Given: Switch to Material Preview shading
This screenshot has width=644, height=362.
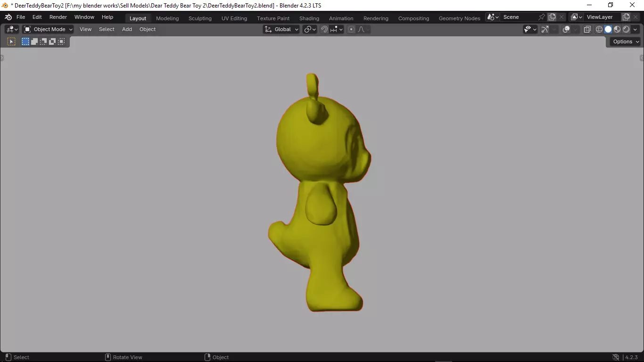Looking at the screenshot, I should pos(617,29).
